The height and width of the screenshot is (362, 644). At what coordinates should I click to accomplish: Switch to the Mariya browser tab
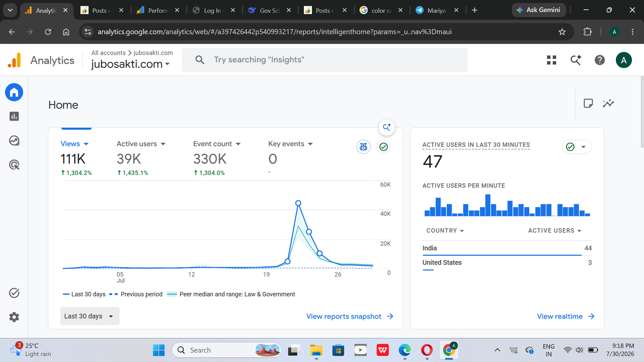coord(437,10)
